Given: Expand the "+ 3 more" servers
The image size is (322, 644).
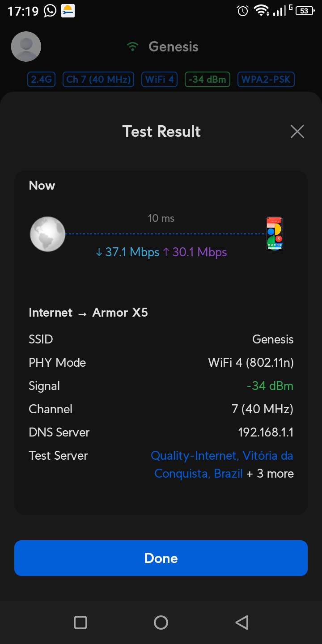Looking at the screenshot, I should coord(270,474).
